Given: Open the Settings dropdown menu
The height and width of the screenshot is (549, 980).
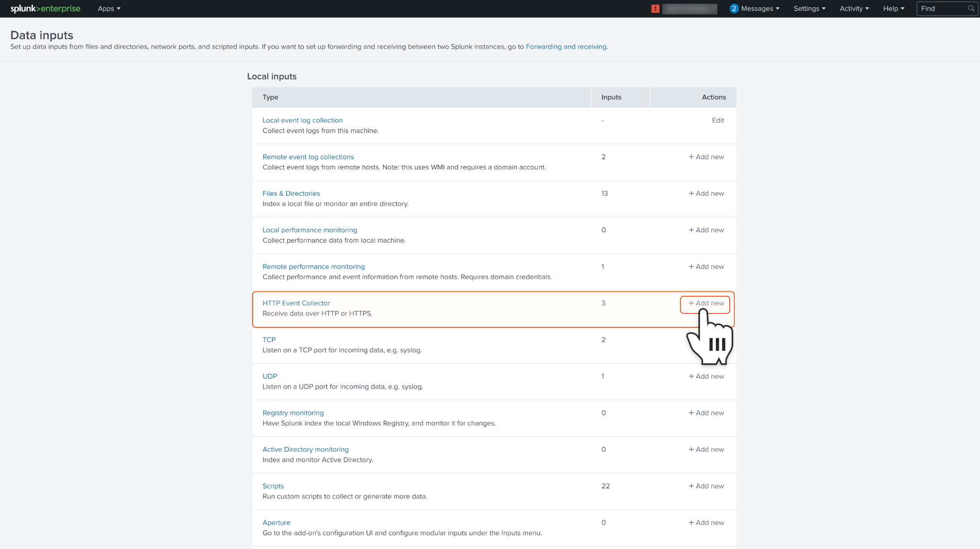Looking at the screenshot, I should (809, 9).
